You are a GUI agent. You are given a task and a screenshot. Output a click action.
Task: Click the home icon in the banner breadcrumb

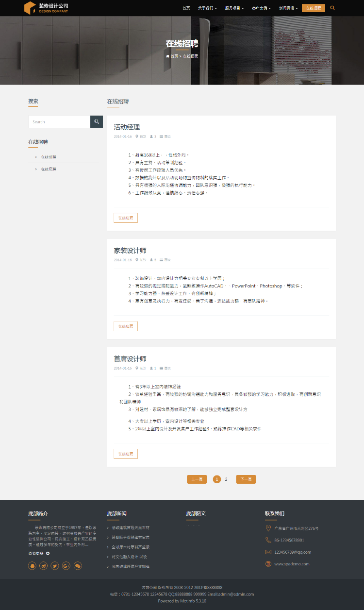tap(167, 56)
